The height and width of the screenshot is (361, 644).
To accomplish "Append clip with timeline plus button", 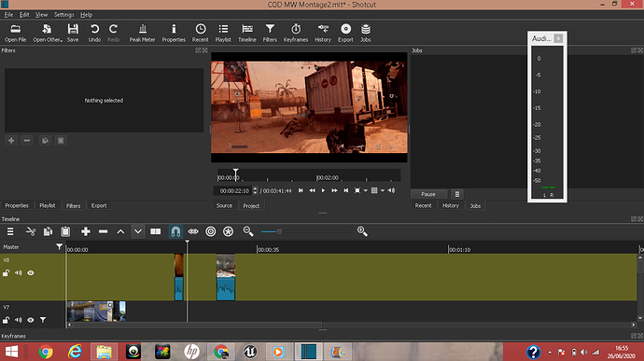I will pyautogui.click(x=86, y=231).
